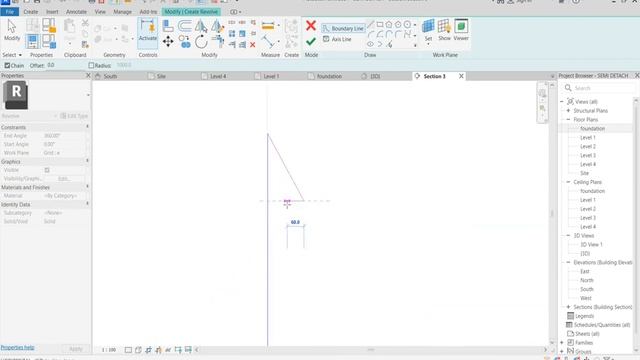Enable the Radius checkbox

tap(91, 65)
